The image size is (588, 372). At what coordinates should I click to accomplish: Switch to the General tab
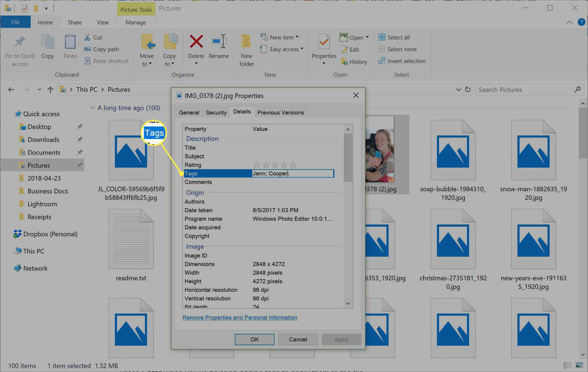(x=189, y=112)
